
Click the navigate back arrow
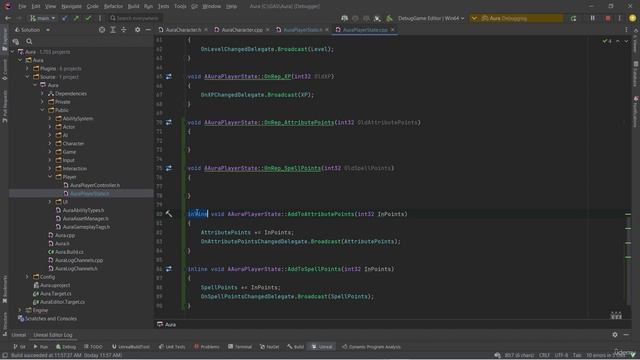pyautogui.click(x=7, y=18)
